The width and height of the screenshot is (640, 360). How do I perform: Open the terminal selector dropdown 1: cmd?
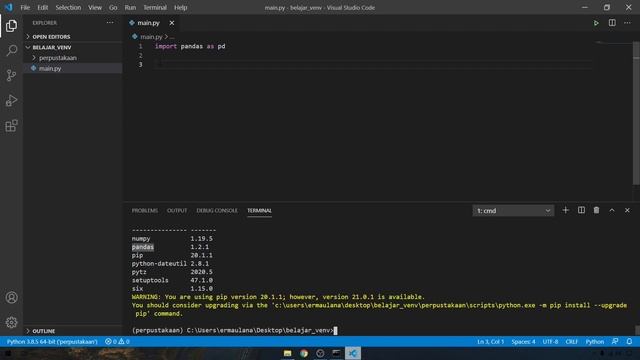(x=513, y=211)
